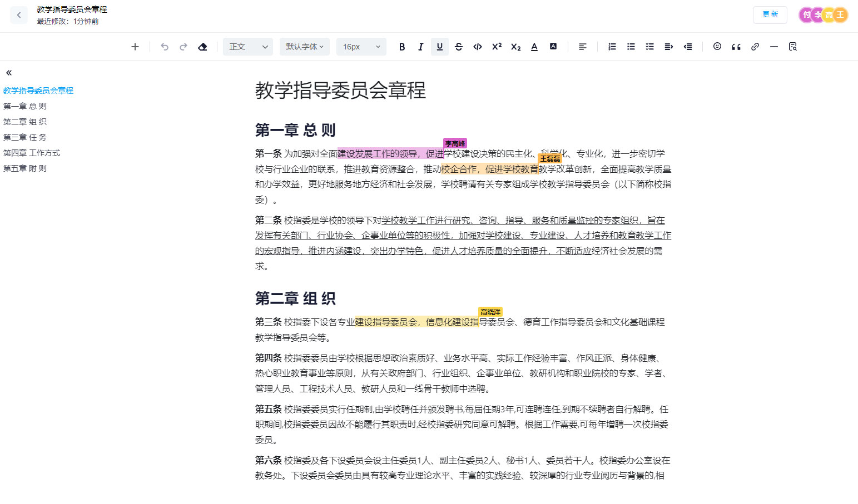
Task: Open the 正文 paragraph style dropdown
Action: [x=248, y=47]
